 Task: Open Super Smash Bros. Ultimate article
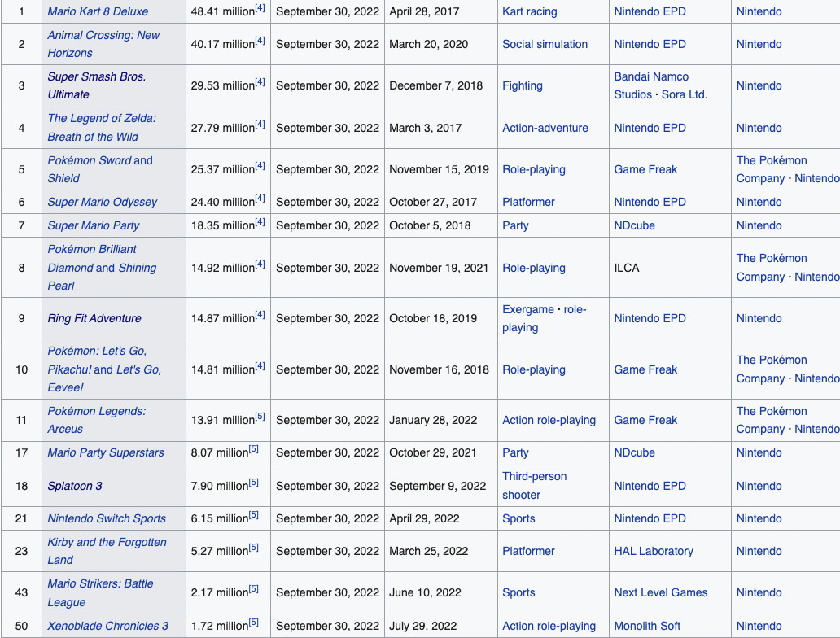[96, 85]
